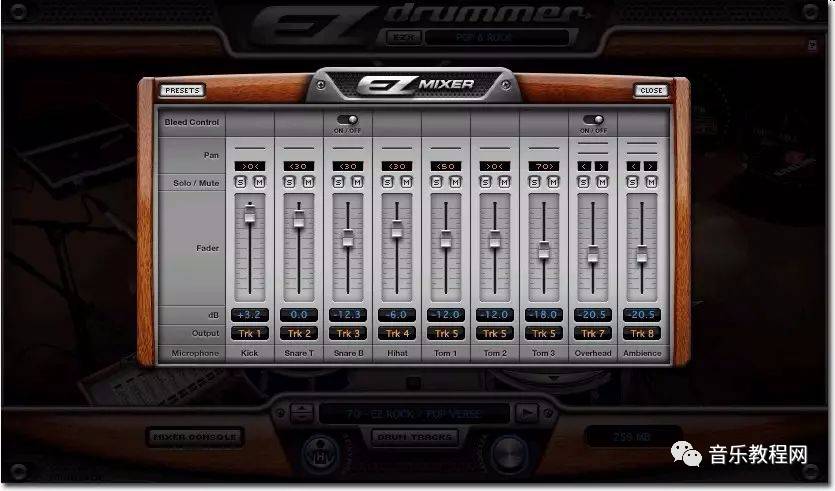
Task: Open Snare T output selector Trk 2
Action: [x=299, y=333]
